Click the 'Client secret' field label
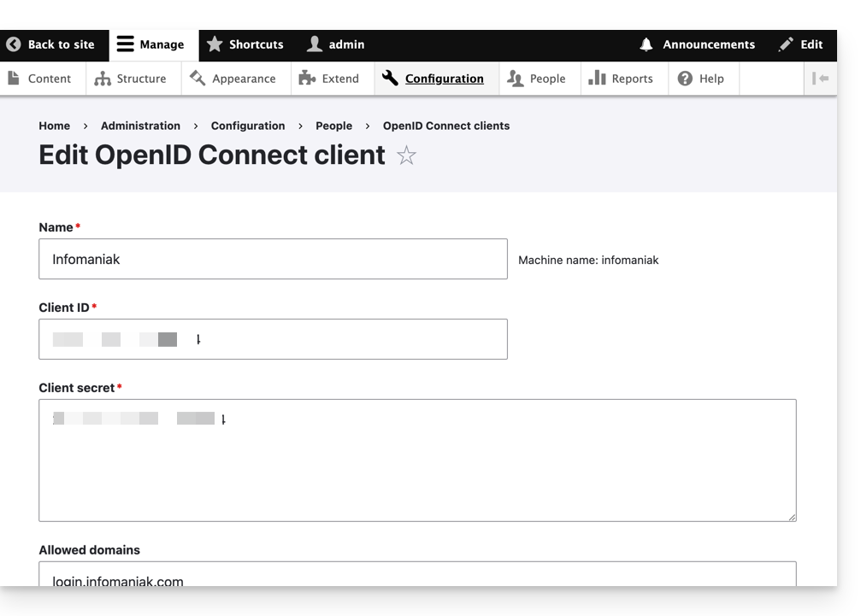867x616 pixels. (77, 388)
